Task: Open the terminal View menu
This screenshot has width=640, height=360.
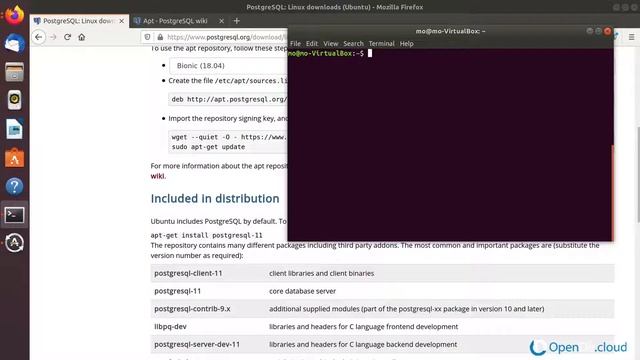Action: pos(331,44)
